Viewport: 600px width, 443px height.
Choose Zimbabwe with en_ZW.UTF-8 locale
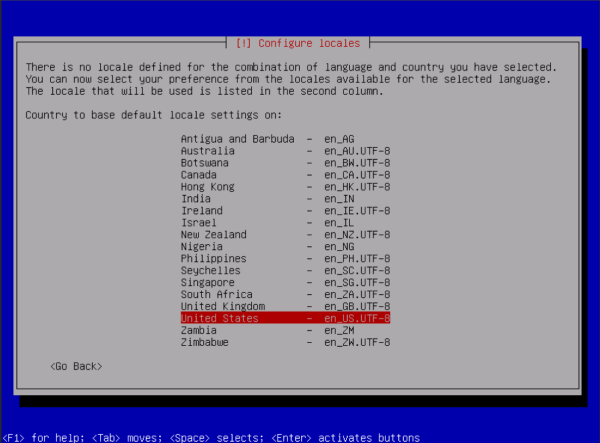tap(285, 342)
